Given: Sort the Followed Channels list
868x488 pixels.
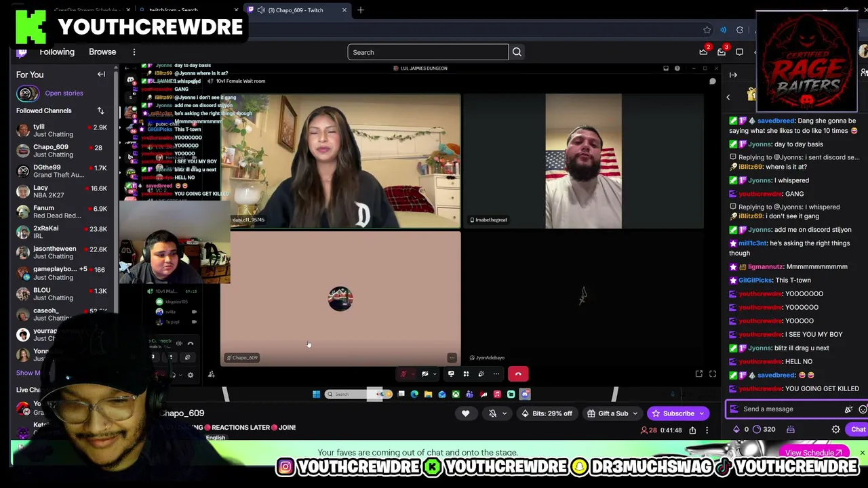Looking at the screenshot, I should (100, 110).
